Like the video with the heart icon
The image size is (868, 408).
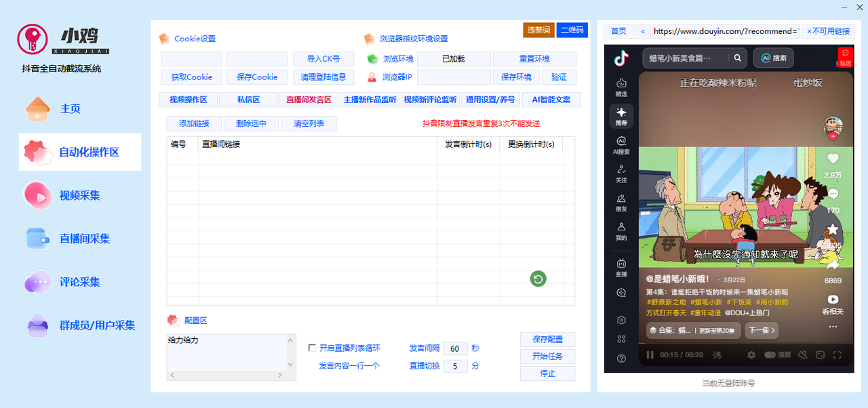[x=833, y=159]
